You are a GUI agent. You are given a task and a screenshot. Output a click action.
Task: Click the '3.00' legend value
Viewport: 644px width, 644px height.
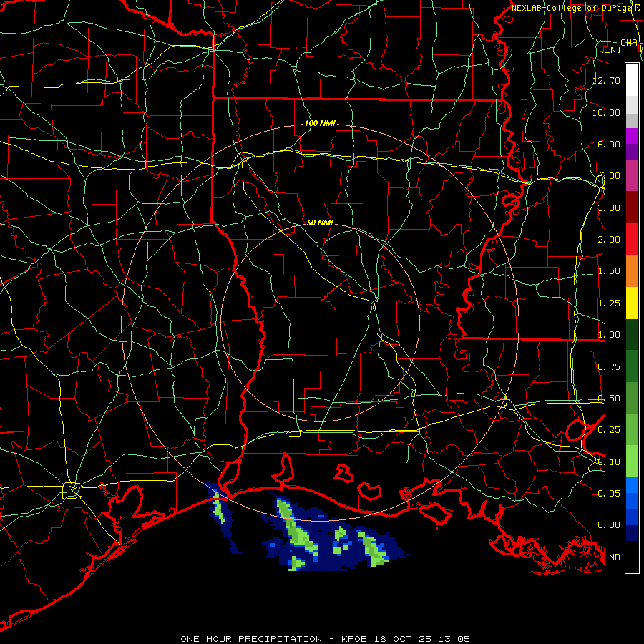609,208
